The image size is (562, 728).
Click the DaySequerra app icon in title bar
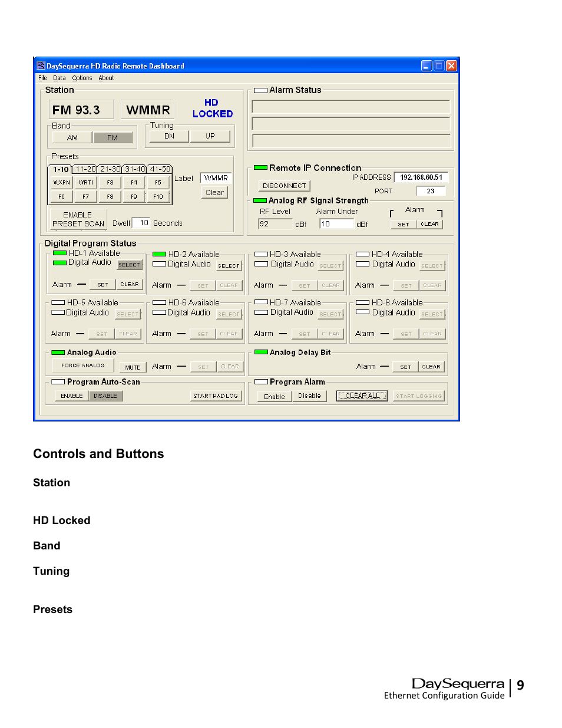click(x=41, y=66)
